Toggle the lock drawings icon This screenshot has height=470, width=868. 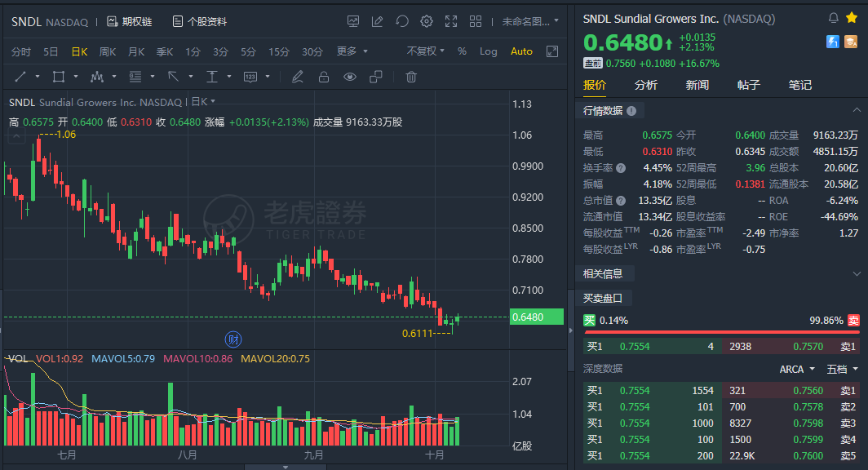click(x=324, y=77)
